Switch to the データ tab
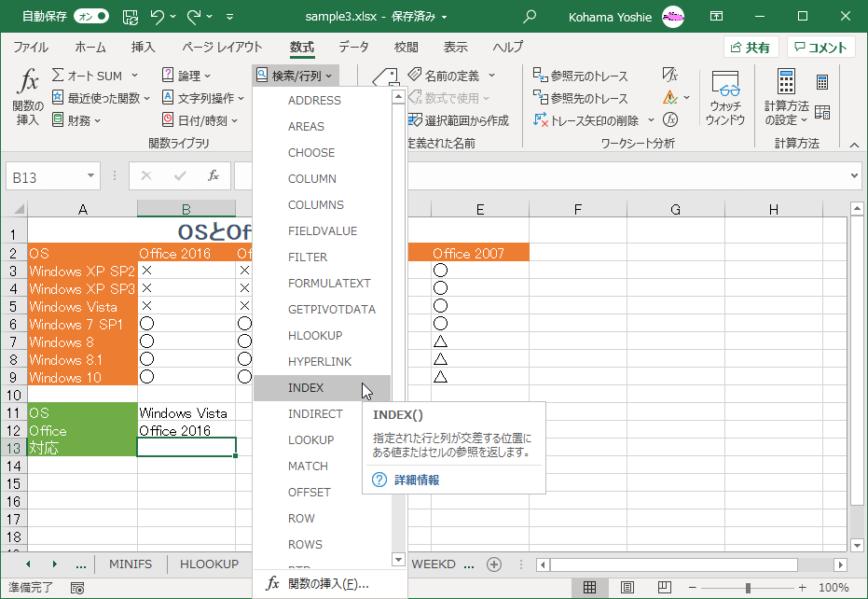This screenshot has height=599, width=868. tap(353, 47)
